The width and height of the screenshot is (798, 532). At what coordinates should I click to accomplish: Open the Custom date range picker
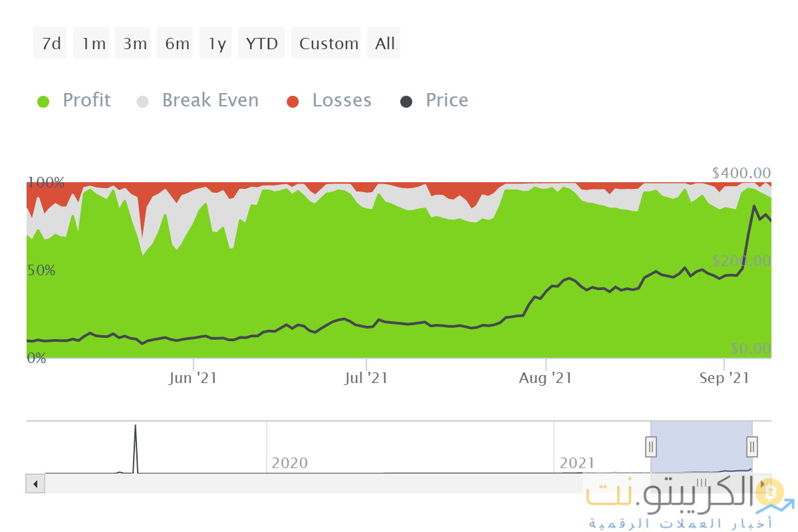328,43
